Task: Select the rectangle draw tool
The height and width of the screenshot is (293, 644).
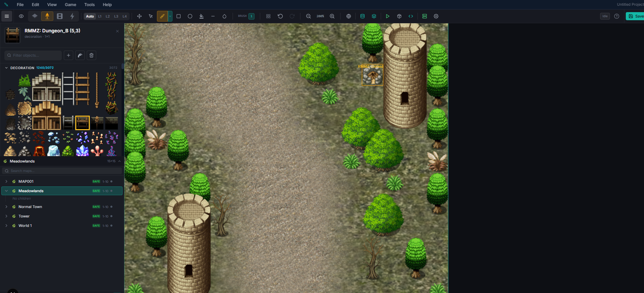Action: pyautogui.click(x=179, y=16)
